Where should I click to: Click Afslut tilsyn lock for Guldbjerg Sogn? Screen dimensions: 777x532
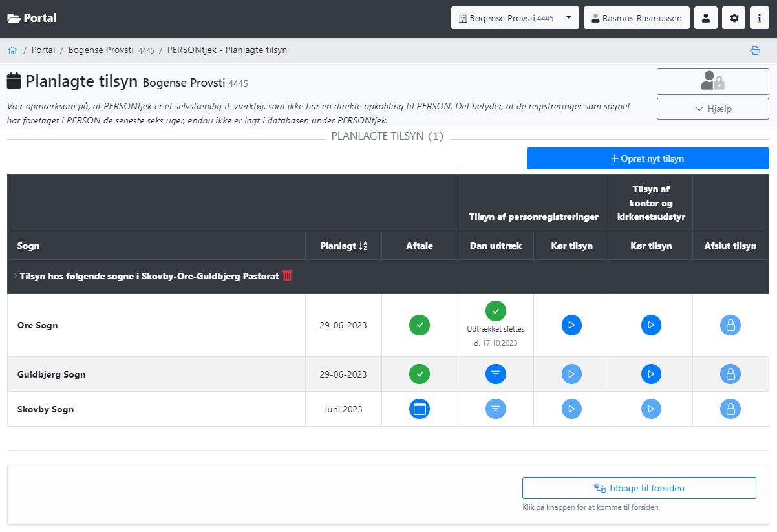[730, 374]
